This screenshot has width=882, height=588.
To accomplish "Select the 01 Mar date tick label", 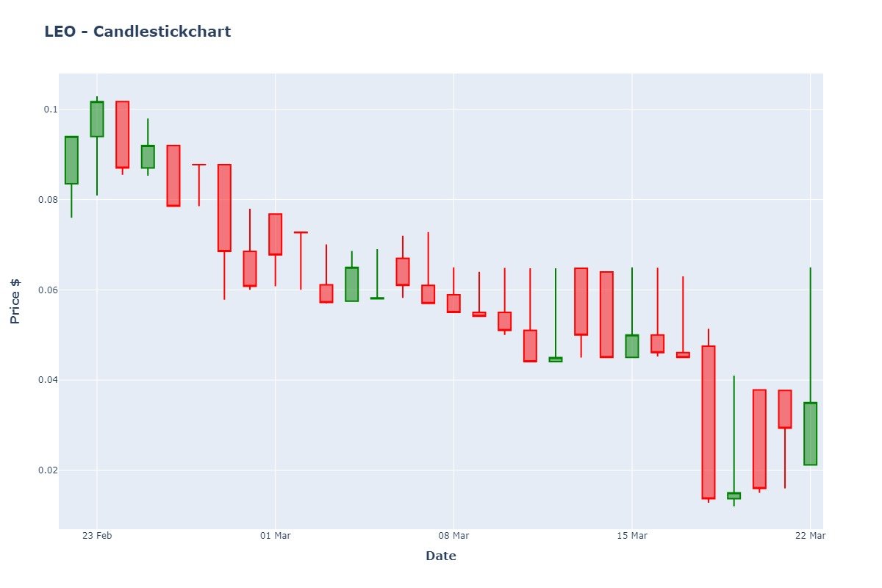I will click(x=275, y=536).
